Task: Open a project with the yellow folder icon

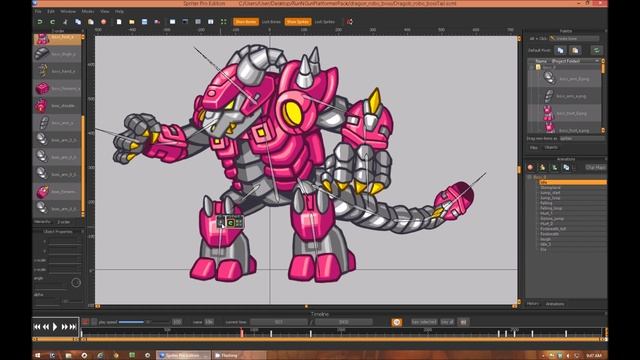Action: click(x=131, y=22)
